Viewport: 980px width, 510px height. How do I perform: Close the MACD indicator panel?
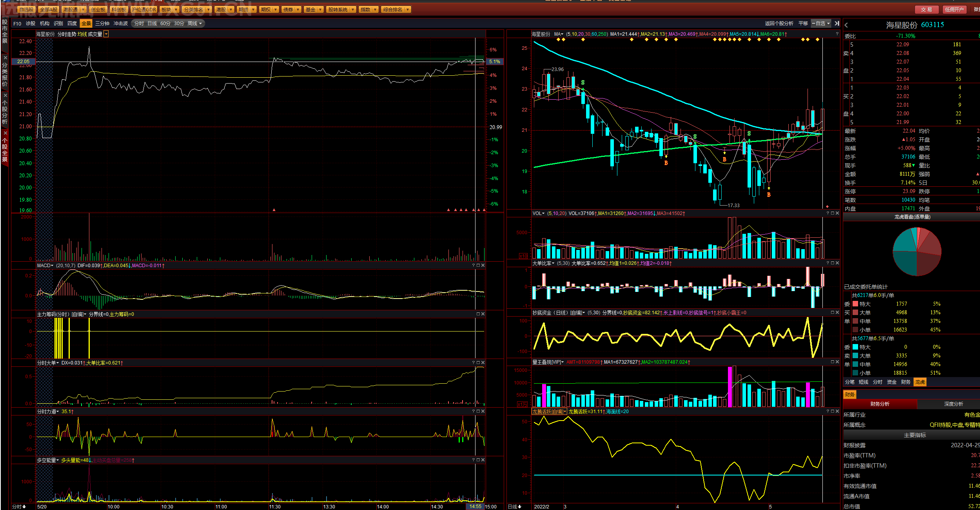point(483,266)
